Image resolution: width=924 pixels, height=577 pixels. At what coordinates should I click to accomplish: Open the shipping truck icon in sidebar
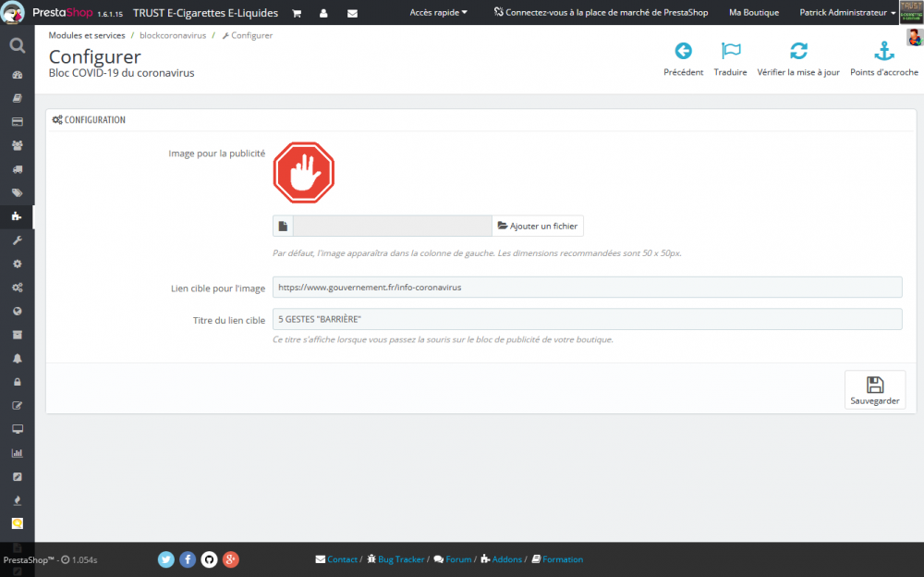(17, 169)
